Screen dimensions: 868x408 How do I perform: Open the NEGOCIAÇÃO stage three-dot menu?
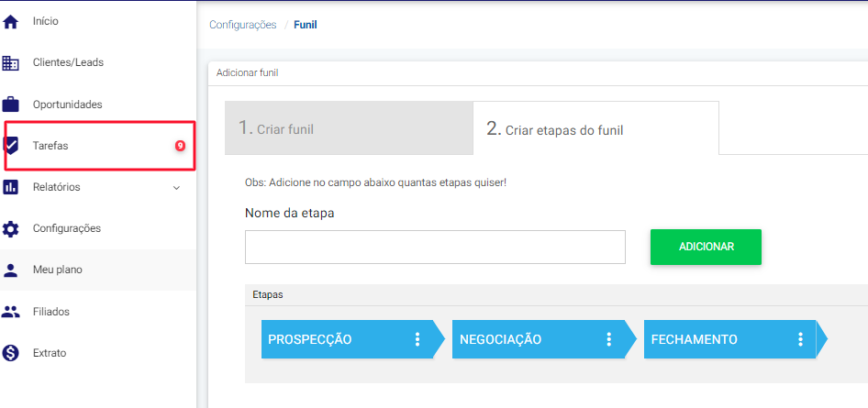609,339
